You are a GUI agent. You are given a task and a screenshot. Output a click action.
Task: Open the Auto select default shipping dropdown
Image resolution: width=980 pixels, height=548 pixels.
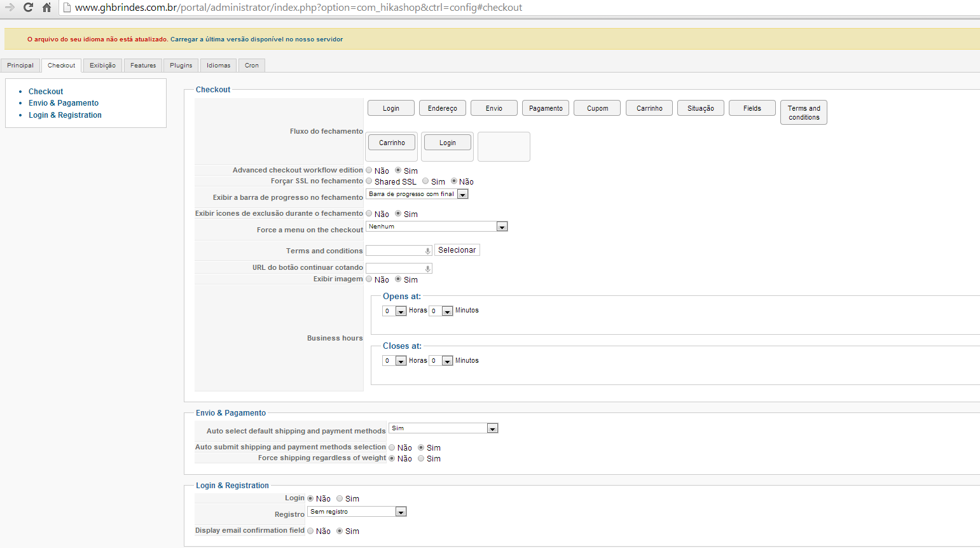tap(443, 428)
